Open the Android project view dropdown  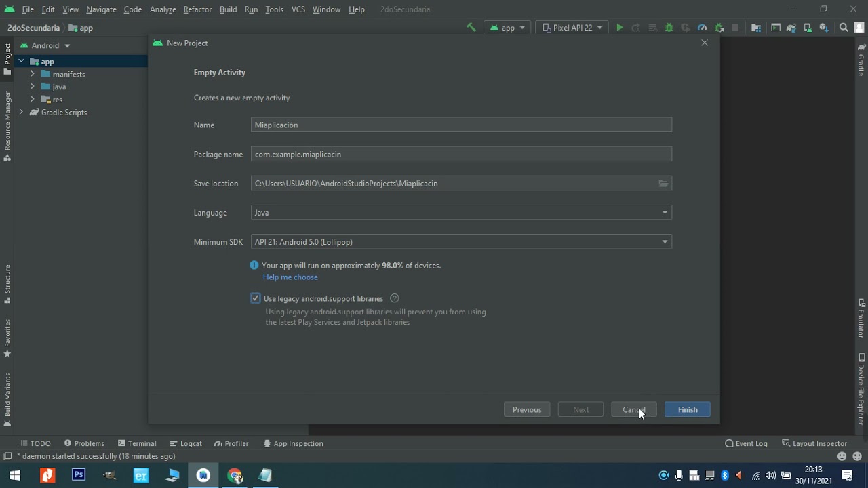(x=45, y=45)
